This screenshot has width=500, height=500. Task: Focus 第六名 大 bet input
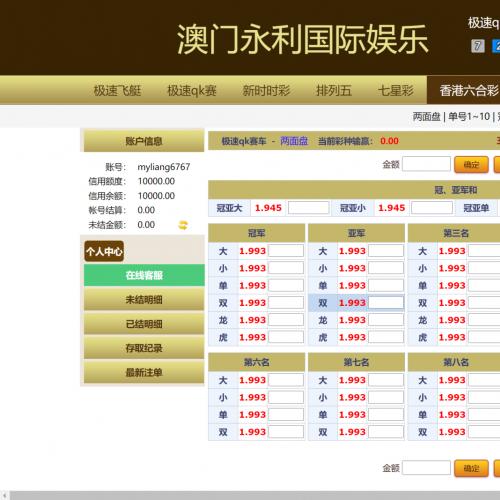[286, 380]
